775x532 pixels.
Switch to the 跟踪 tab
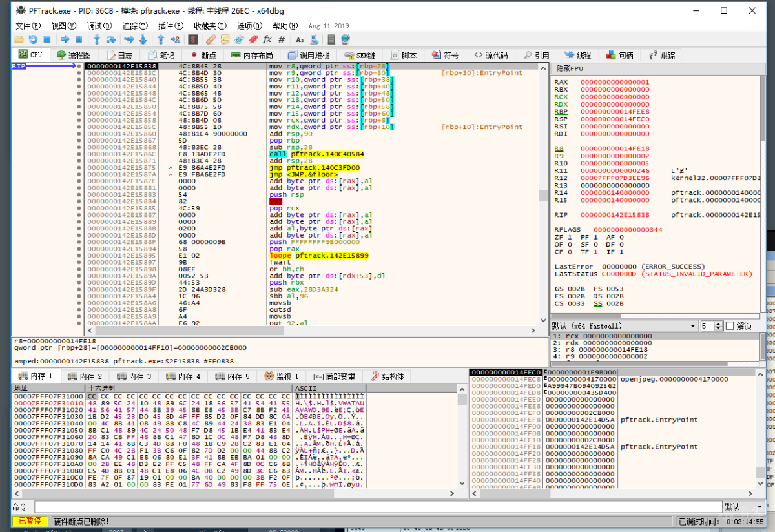click(662, 55)
